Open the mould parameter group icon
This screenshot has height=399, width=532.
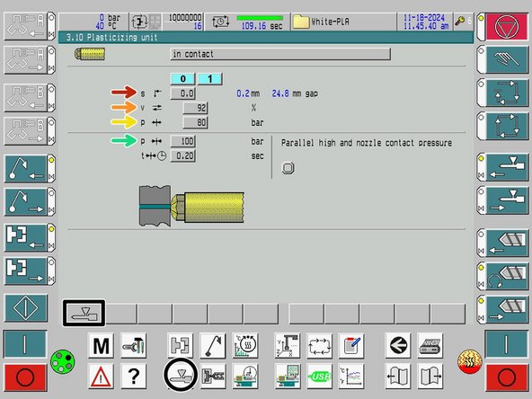tap(180, 346)
